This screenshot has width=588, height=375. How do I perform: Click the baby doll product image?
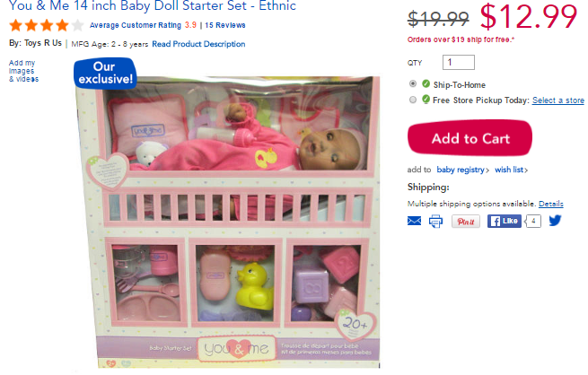pyautogui.click(x=228, y=221)
